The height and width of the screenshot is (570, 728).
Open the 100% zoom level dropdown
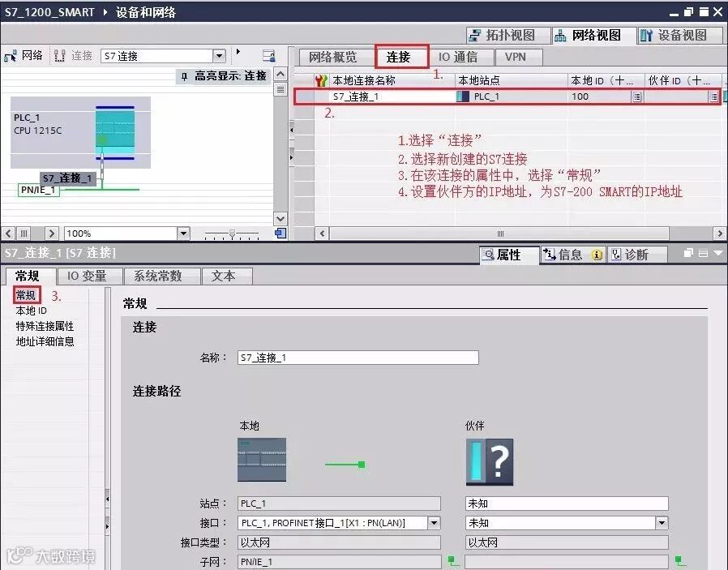(184, 234)
